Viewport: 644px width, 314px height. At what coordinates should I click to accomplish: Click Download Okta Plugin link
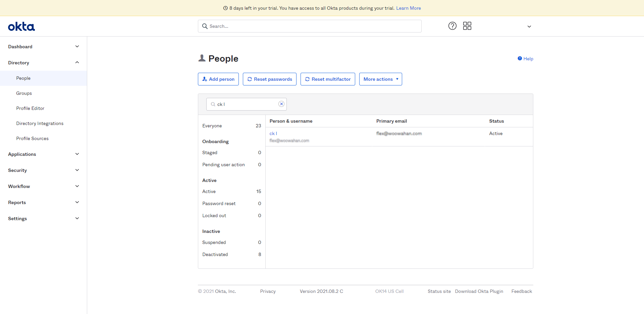tap(479, 291)
